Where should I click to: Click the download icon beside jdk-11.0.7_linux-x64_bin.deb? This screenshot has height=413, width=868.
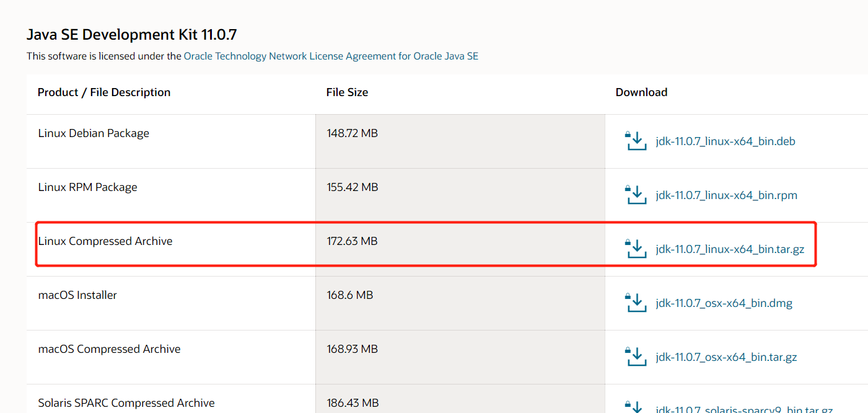pyautogui.click(x=636, y=141)
